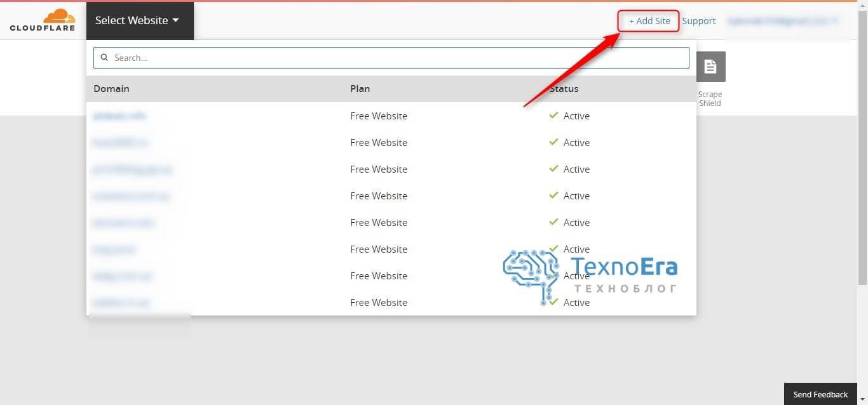Open the Scrape Shield document icon
Image resolution: width=868 pixels, height=405 pixels.
(x=710, y=67)
